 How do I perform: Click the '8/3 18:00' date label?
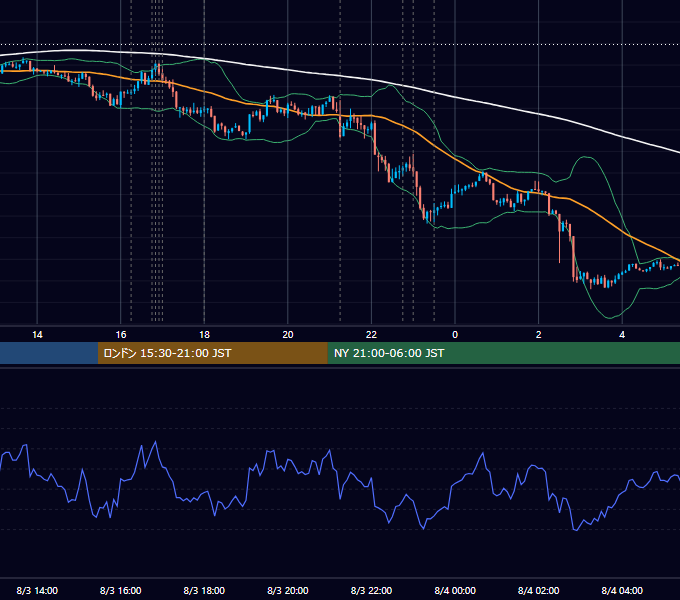coord(204,590)
